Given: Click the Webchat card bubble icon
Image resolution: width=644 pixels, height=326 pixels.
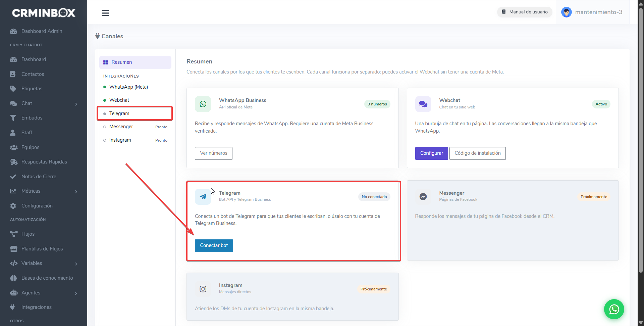Looking at the screenshot, I should coord(423,104).
